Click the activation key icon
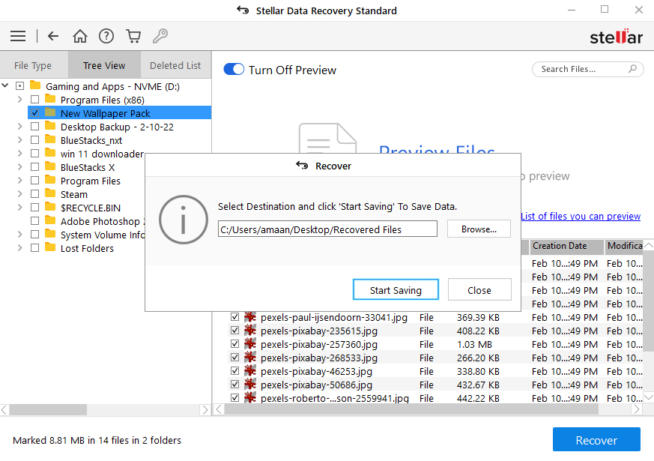This screenshot has width=654, height=461. [160, 36]
